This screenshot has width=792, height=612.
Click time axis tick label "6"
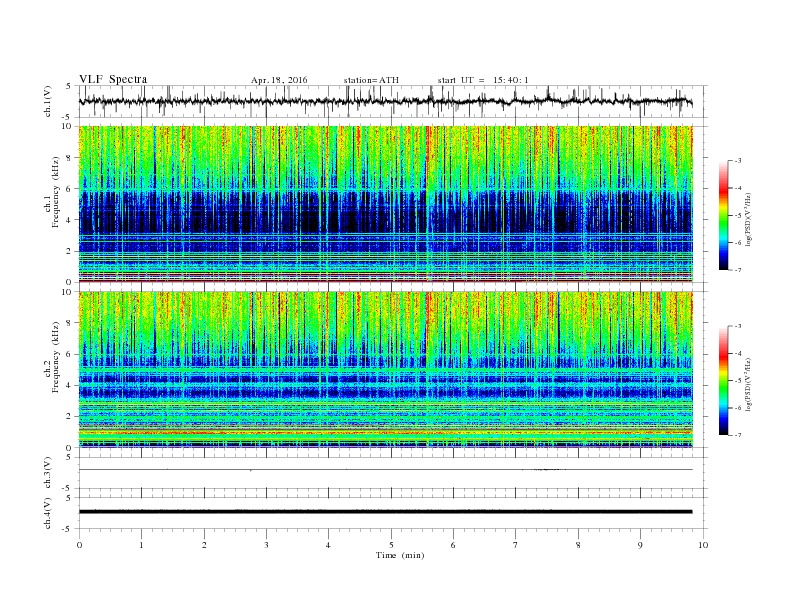(x=453, y=545)
